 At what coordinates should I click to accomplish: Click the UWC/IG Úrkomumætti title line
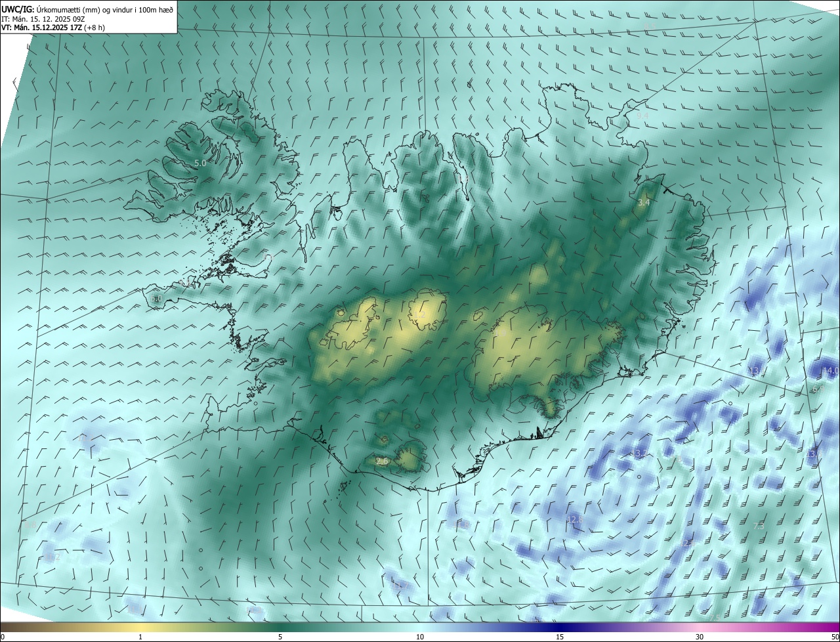[x=87, y=9]
